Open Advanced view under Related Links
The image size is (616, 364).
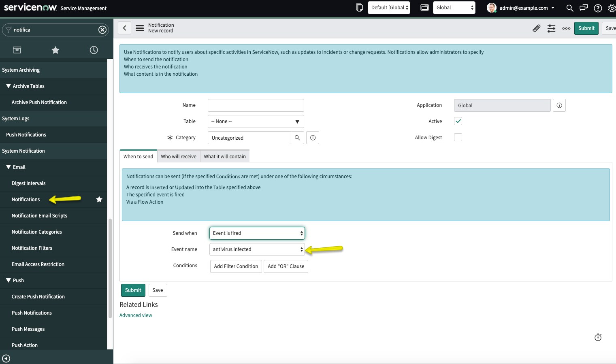point(136,315)
